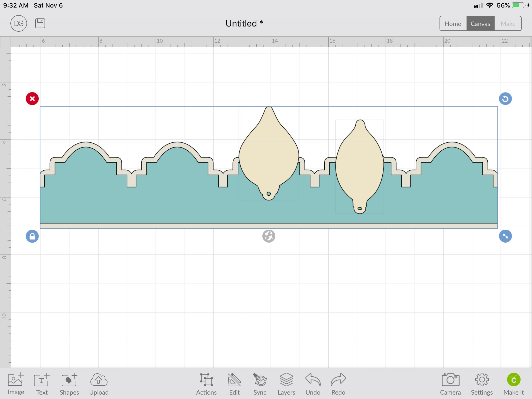Save the project with disk icon
Image resolution: width=532 pixels, height=399 pixels.
pyautogui.click(x=40, y=23)
